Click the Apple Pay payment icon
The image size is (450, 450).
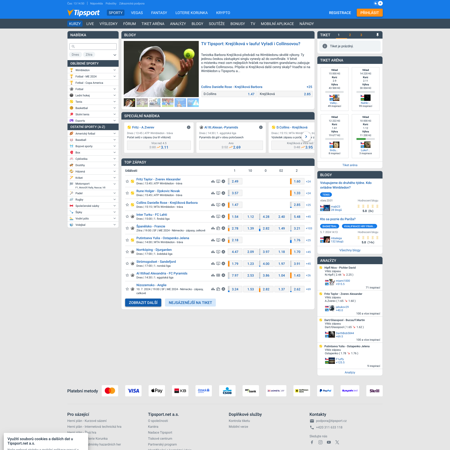tap(157, 391)
